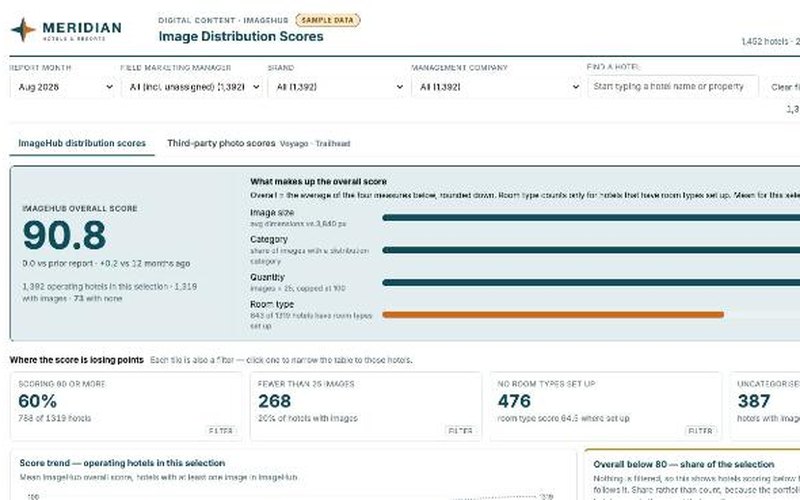Open the Management Company dropdown
The width and height of the screenshot is (800, 500).
pos(496,87)
